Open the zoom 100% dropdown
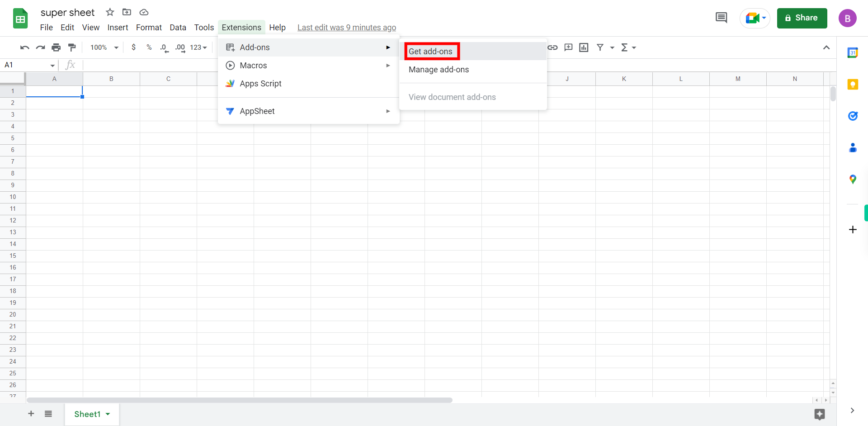Image resolution: width=868 pixels, height=426 pixels. [x=104, y=47]
